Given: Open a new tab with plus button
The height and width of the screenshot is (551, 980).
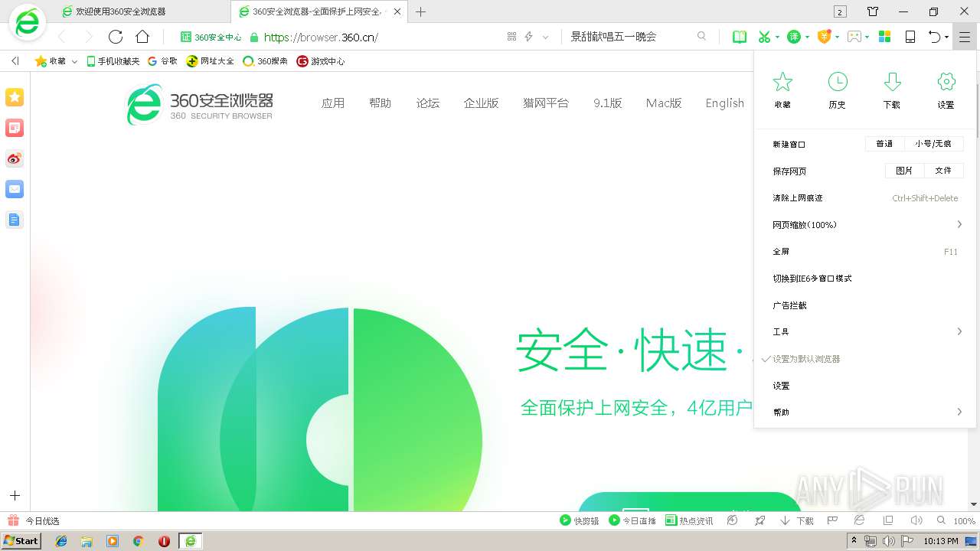Looking at the screenshot, I should [420, 11].
